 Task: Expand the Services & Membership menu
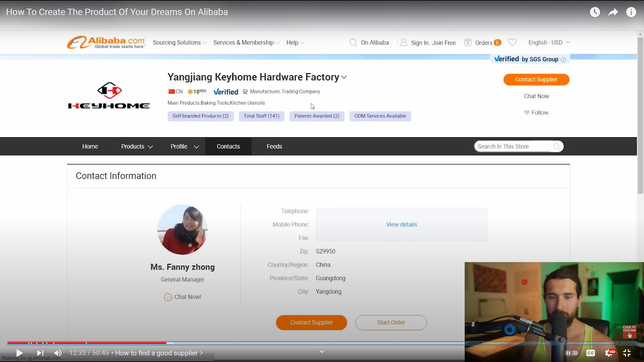click(x=247, y=43)
